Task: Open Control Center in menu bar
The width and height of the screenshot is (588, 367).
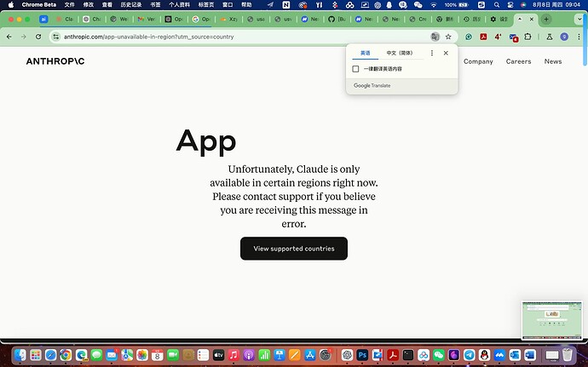Action: (x=510, y=5)
